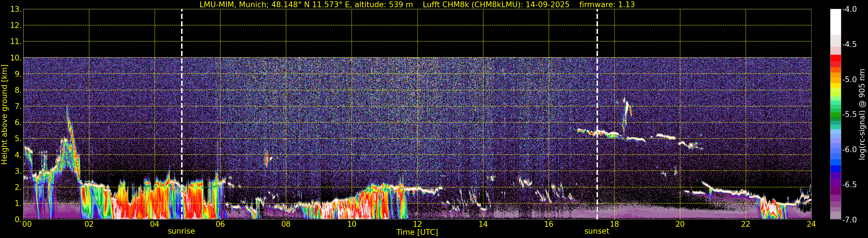Click the '10.' km height tick label
The image size is (868, 238).
point(16,58)
